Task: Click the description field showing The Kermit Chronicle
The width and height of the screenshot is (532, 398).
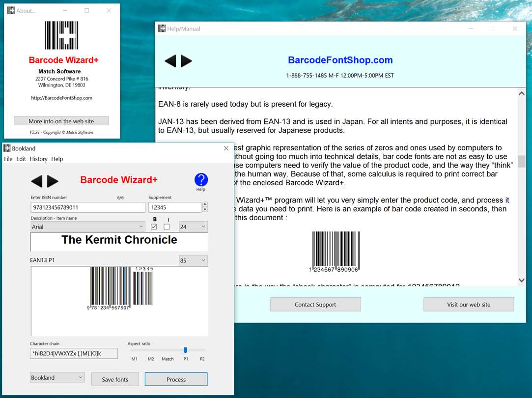Action: coord(119,242)
